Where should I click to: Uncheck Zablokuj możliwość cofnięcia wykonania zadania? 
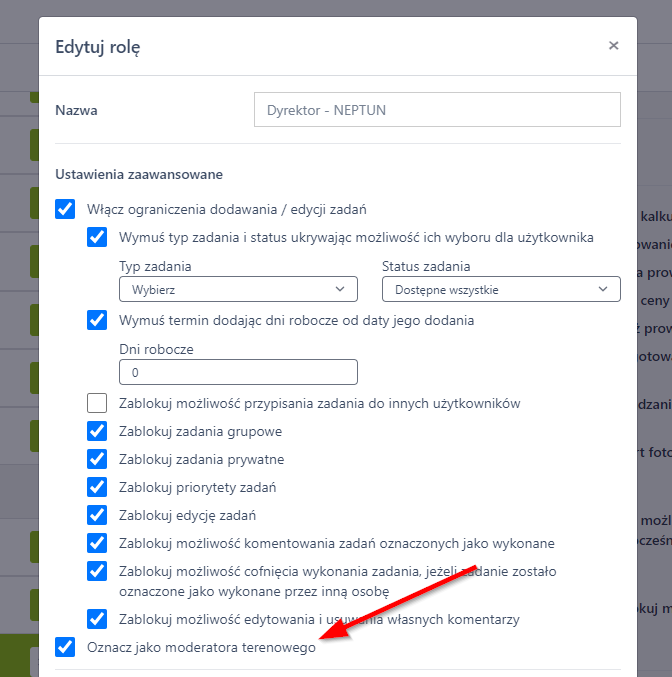click(x=97, y=571)
